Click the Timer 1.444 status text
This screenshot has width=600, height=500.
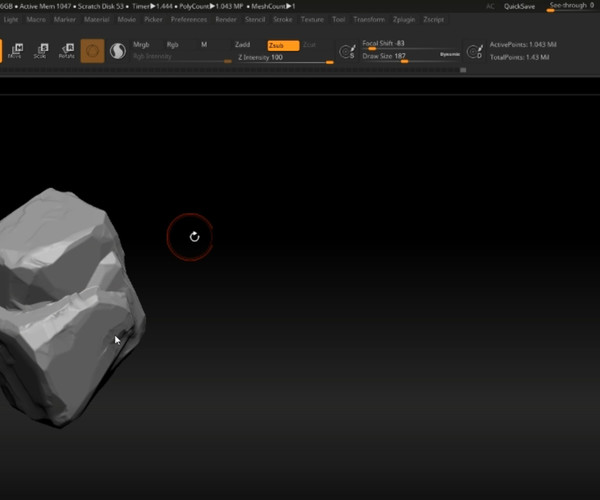click(x=152, y=6)
